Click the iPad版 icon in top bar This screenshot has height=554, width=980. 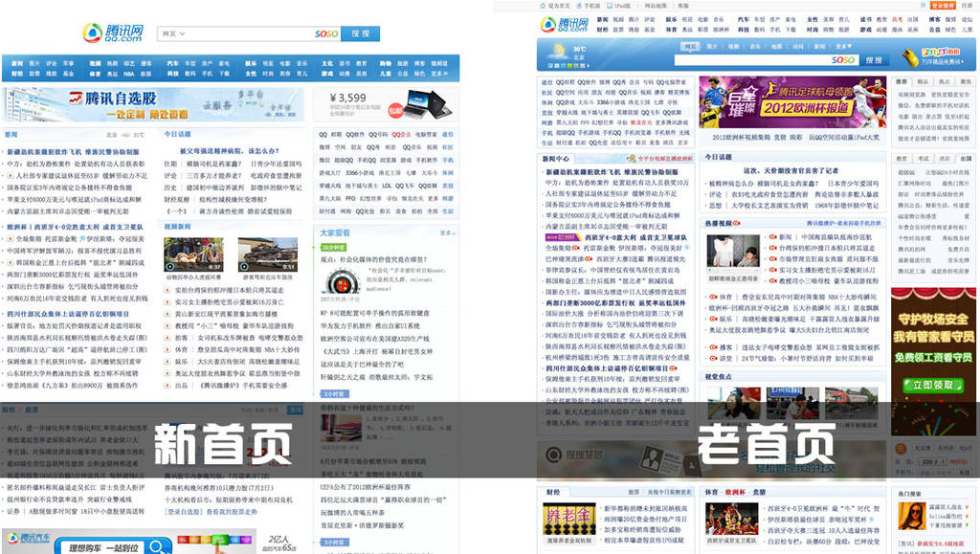pos(610,6)
